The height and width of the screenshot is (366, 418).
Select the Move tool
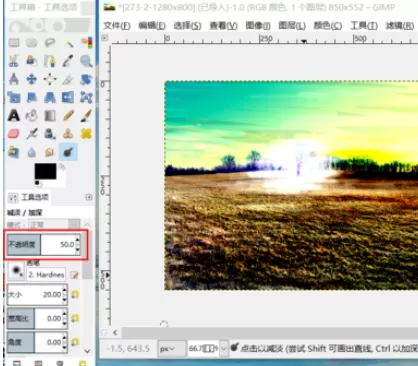(32, 79)
